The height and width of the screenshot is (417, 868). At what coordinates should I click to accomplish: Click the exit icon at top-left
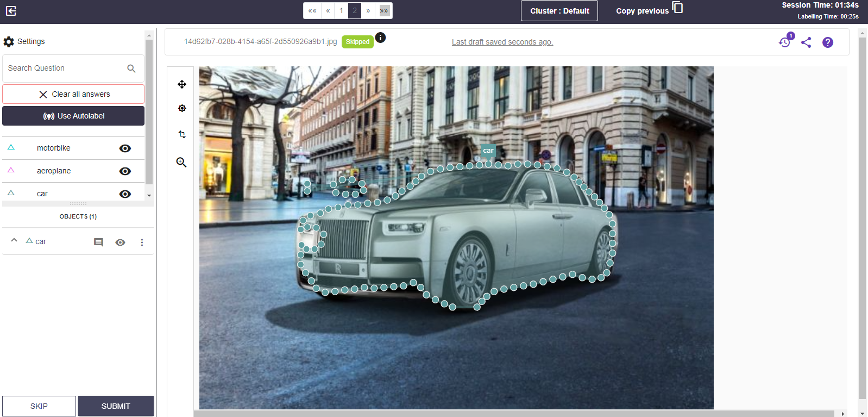tap(11, 11)
